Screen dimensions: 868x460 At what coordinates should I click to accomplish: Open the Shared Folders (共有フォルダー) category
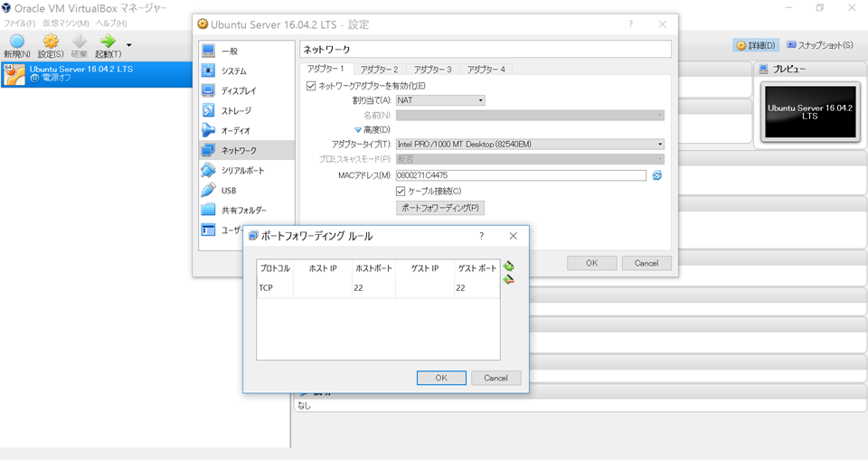[x=246, y=211]
